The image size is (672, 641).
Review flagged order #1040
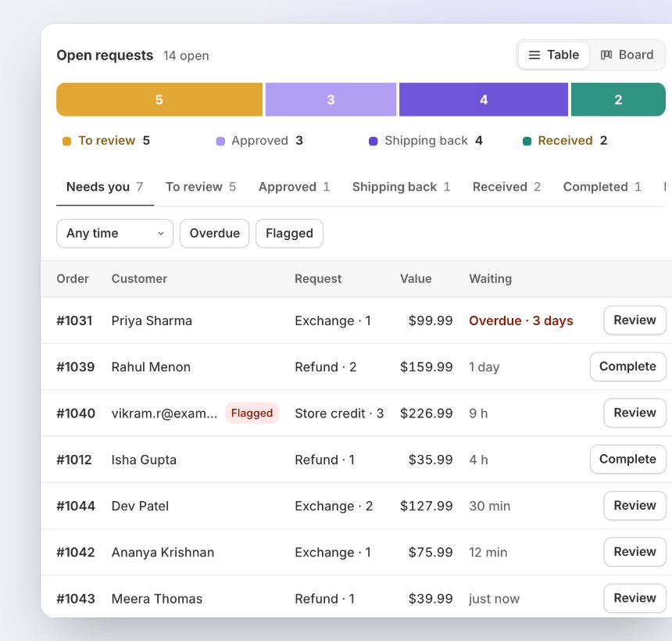634,413
